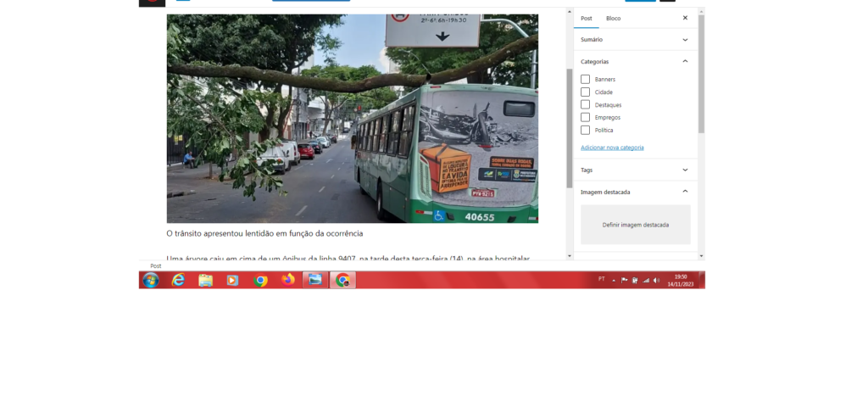Click the sidebar scrollbar down arrow
The image size is (868, 413).
pos(701,256)
